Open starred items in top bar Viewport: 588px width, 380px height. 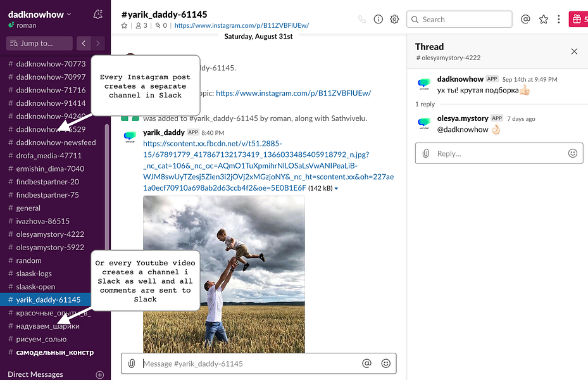click(543, 19)
